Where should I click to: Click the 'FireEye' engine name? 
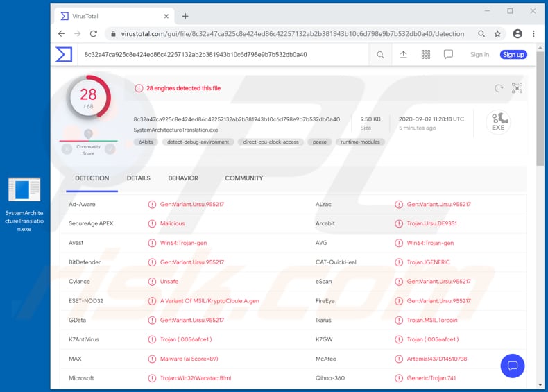(325, 300)
